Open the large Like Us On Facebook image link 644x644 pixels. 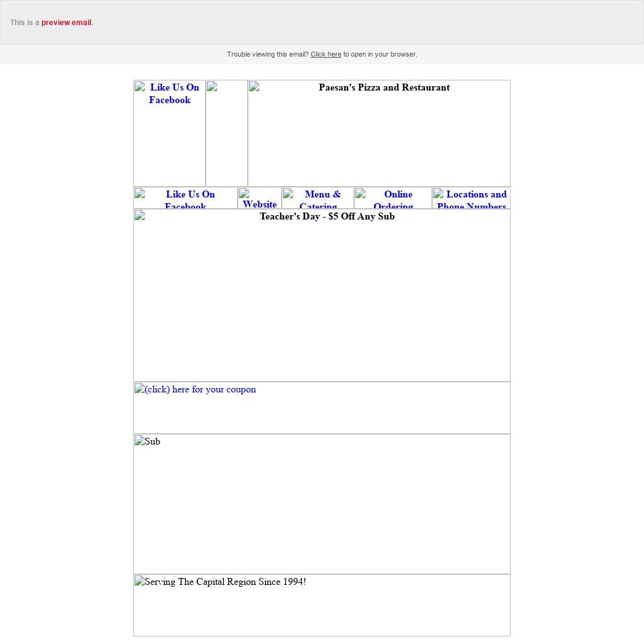(x=170, y=94)
